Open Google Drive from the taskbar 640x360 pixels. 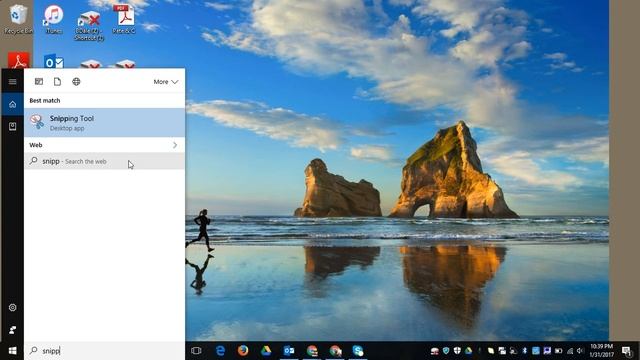coord(266,351)
